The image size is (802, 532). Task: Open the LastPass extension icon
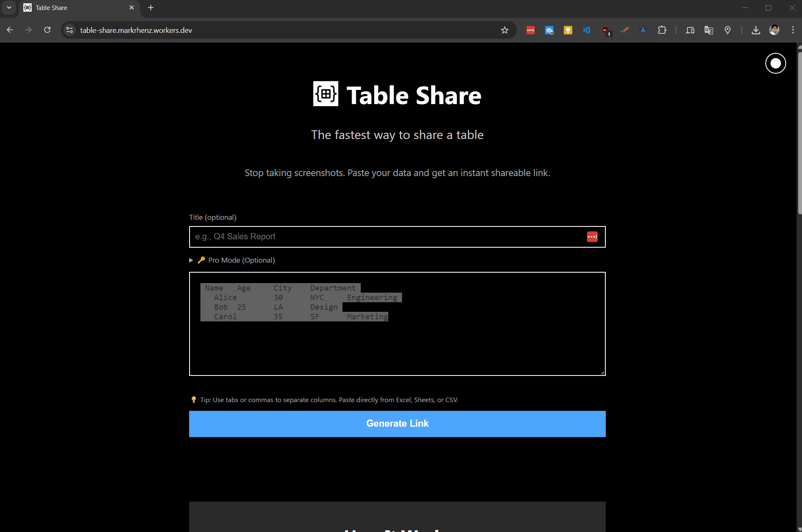(530, 30)
